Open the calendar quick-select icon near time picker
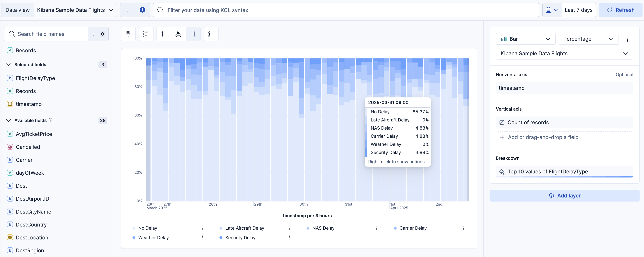644x257 pixels. [551, 10]
